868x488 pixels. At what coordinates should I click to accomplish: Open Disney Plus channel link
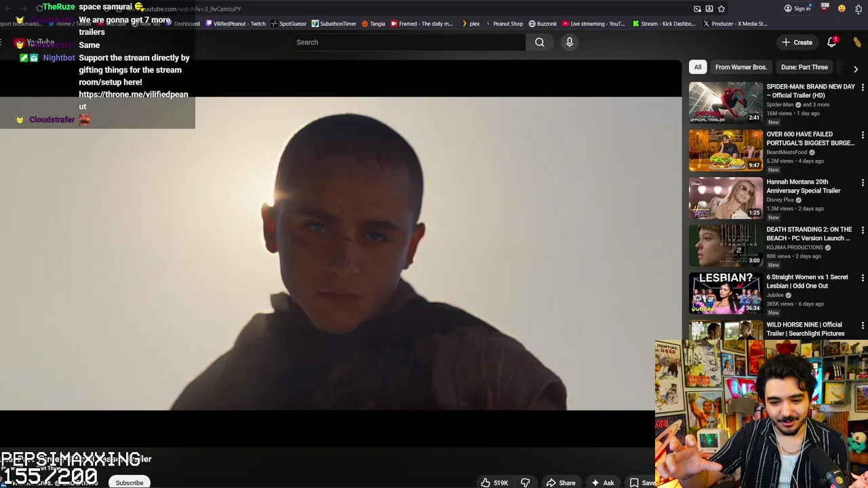tap(780, 200)
